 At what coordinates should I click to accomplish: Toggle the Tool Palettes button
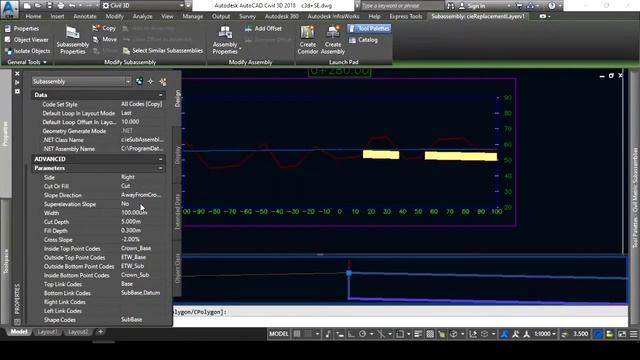[x=369, y=29]
